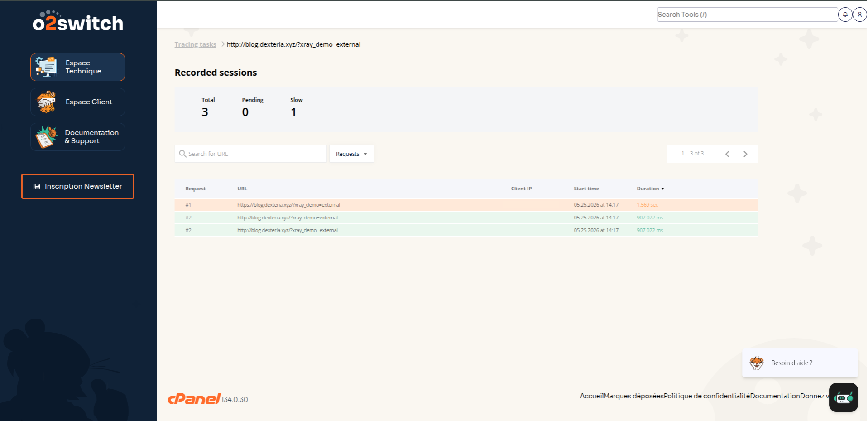The height and width of the screenshot is (421, 868).
Task: Click the Pending count 0
Action: pos(245,112)
